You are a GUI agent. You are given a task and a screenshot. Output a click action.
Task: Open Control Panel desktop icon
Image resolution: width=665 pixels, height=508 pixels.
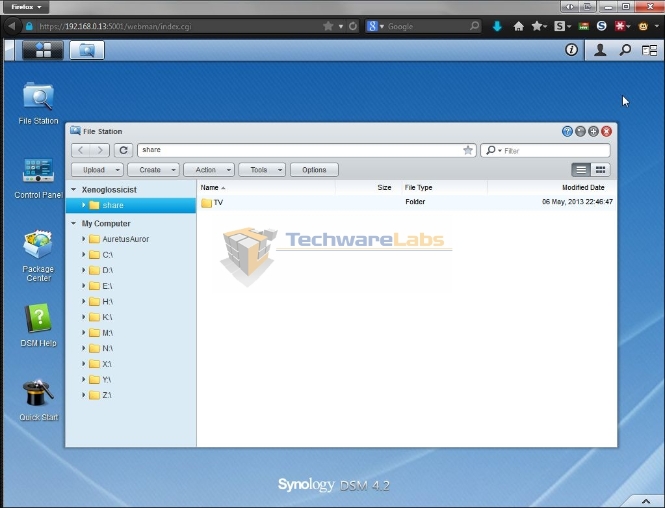38,178
